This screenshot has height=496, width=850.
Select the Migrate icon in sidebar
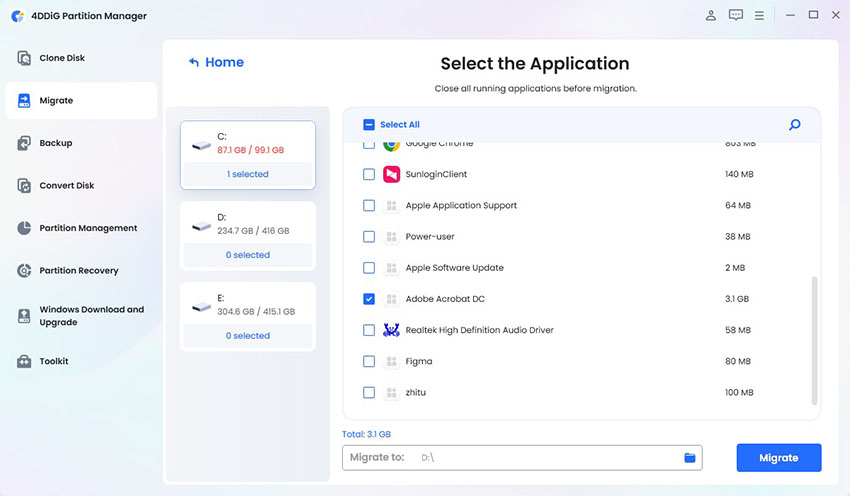pos(24,100)
